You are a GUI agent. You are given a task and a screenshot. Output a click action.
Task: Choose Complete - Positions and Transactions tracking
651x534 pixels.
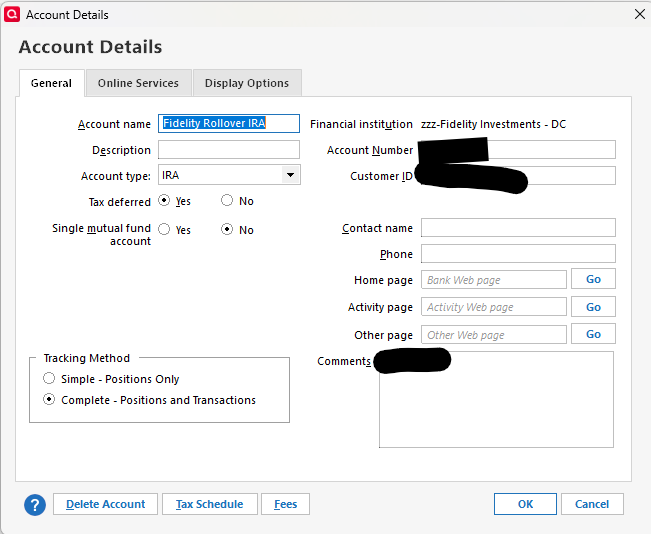tap(49, 400)
